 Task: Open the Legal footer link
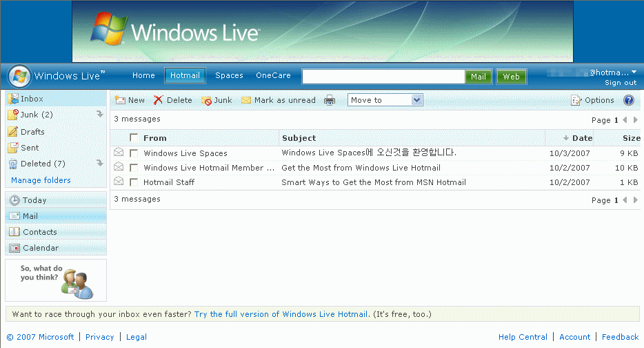click(137, 337)
